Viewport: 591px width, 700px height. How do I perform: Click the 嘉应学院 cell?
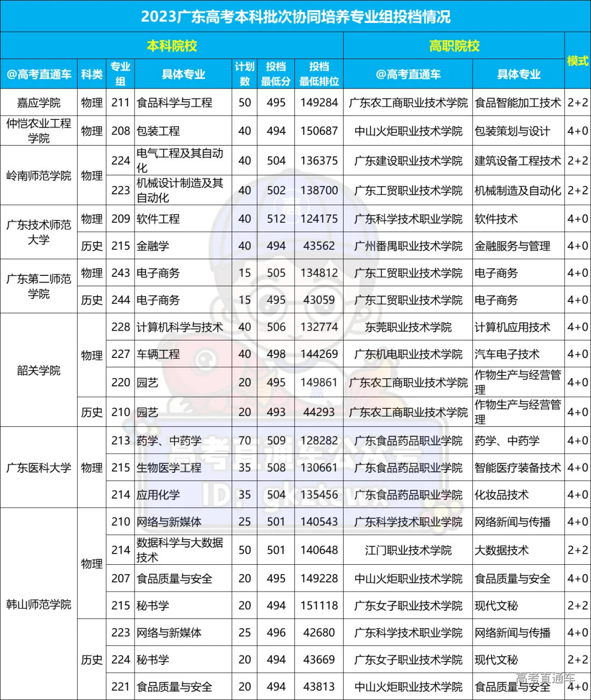(x=39, y=102)
